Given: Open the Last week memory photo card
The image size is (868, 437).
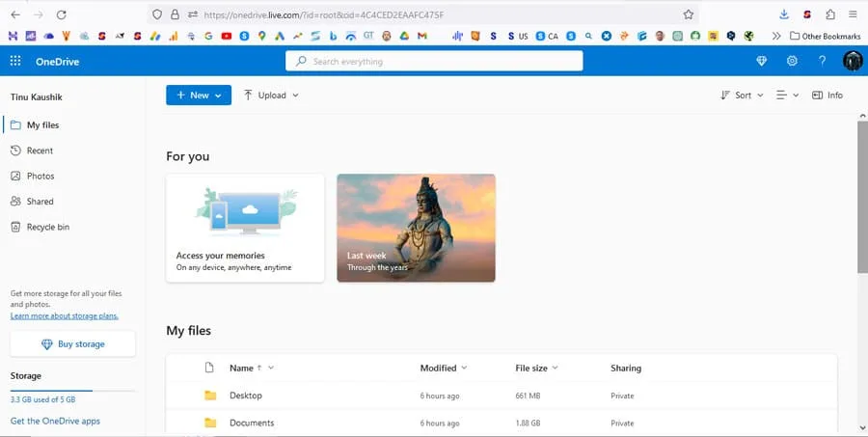Looking at the screenshot, I should (417, 228).
